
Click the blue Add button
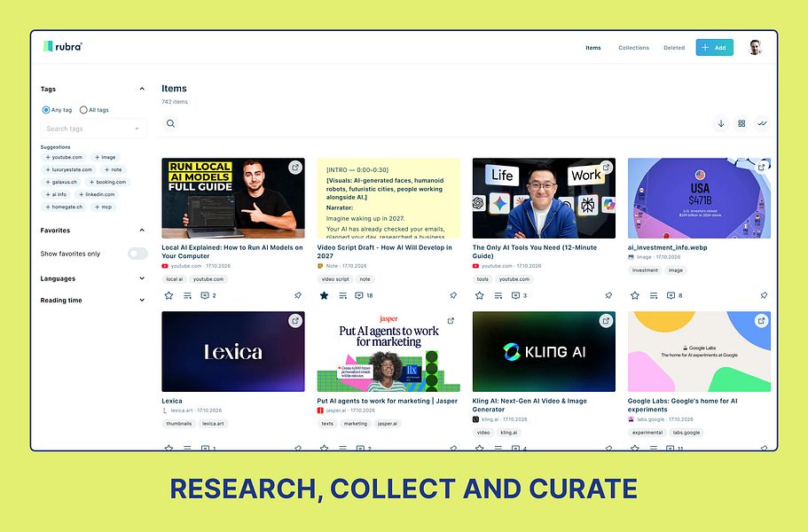click(x=714, y=47)
